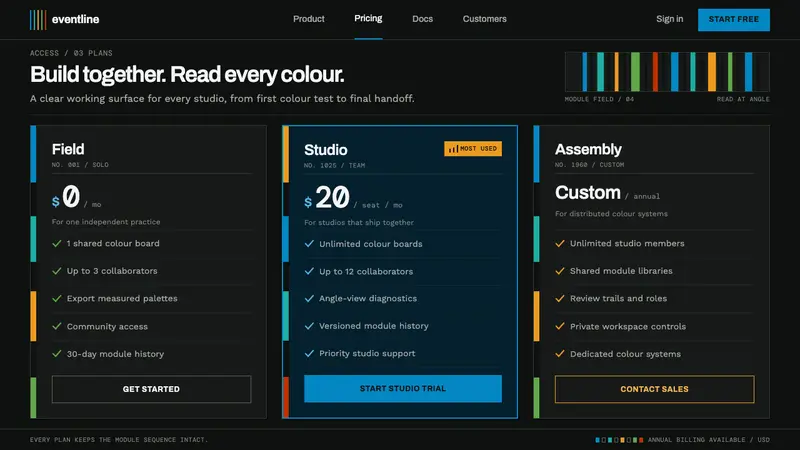Click the Field plan title
Screen dimensions: 800x450
coord(68,149)
